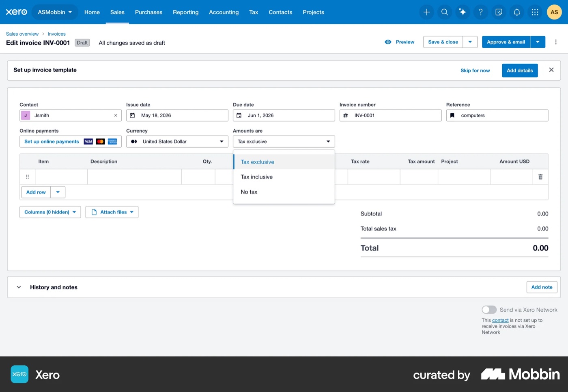Open the three-dot invoice options menu

[556, 42]
